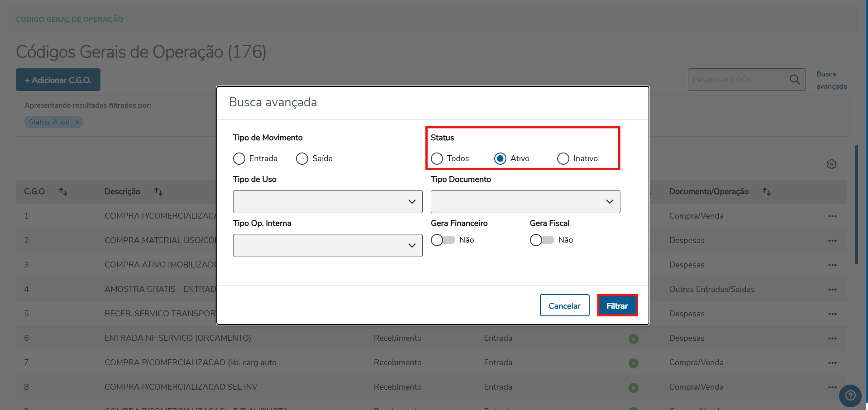The image size is (868, 410).
Task: Select the Todos status option
Action: [x=437, y=159]
